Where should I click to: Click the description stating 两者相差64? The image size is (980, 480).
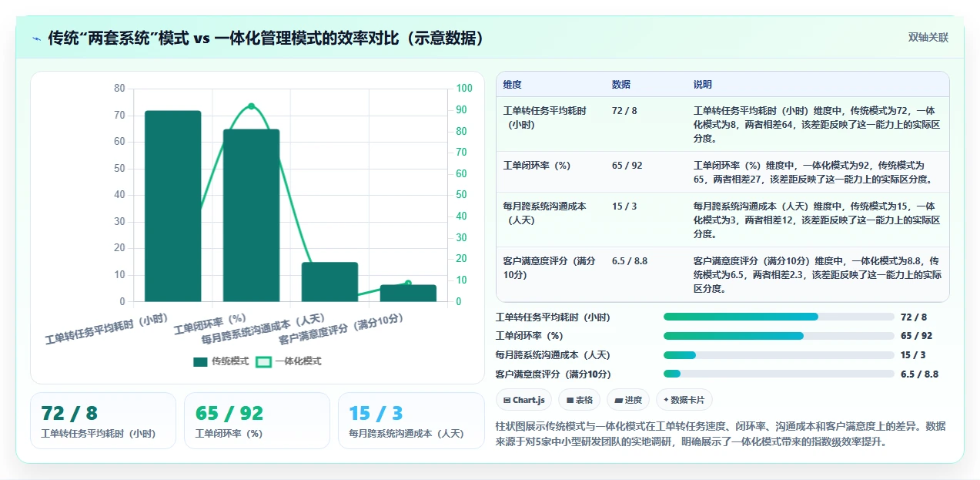point(817,124)
